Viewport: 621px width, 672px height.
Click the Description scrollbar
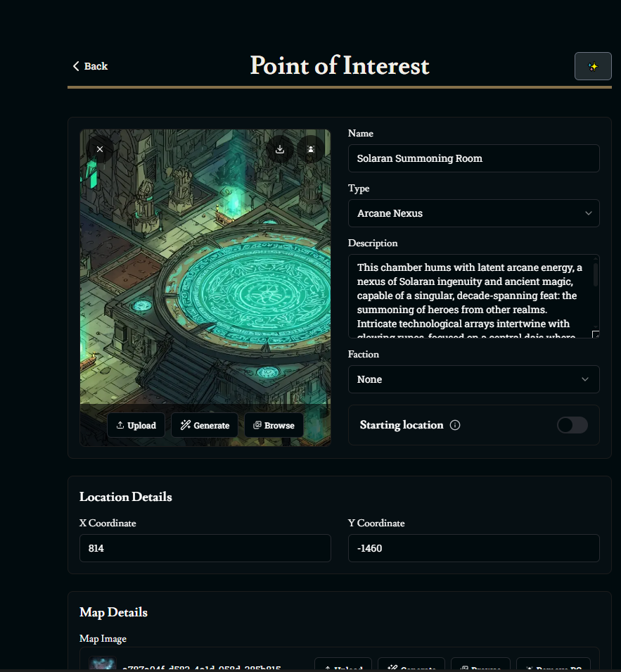(x=596, y=274)
